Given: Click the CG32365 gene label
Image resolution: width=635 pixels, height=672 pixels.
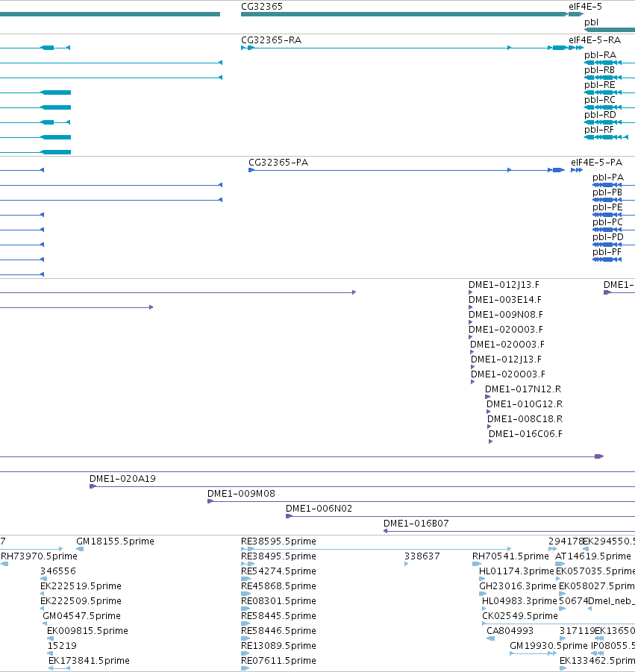Looking at the screenshot, I should [x=262, y=7].
